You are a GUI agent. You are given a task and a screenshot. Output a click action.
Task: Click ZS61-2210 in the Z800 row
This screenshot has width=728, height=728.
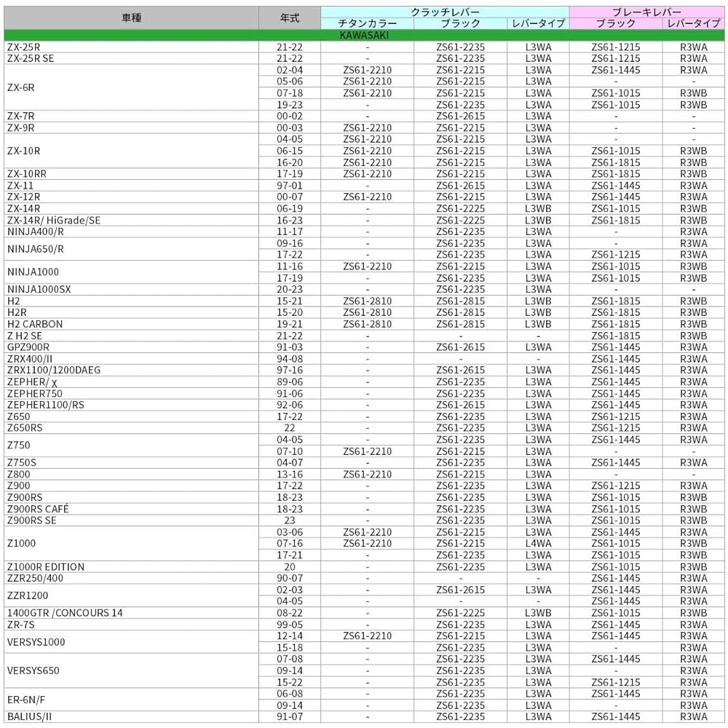(367, 474)
